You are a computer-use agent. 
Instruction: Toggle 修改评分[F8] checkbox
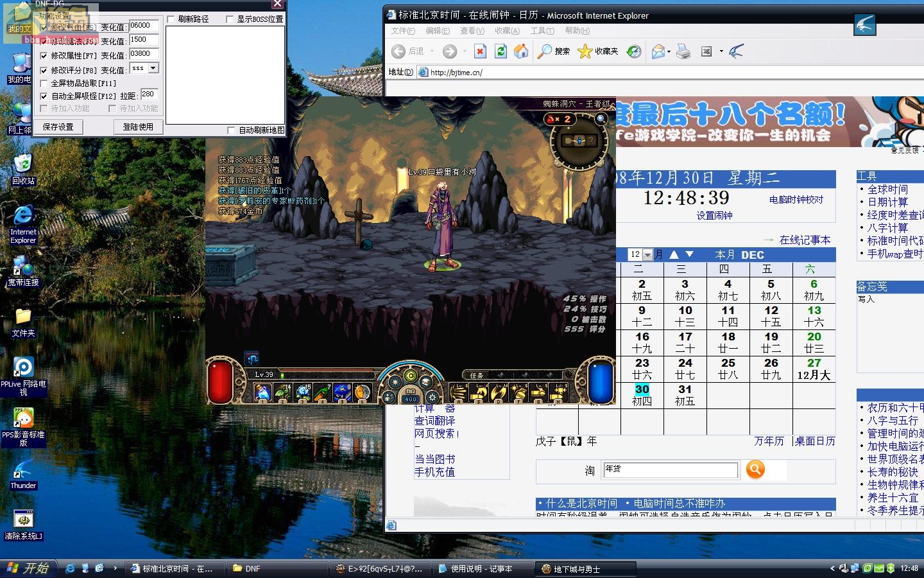[44, 70]
